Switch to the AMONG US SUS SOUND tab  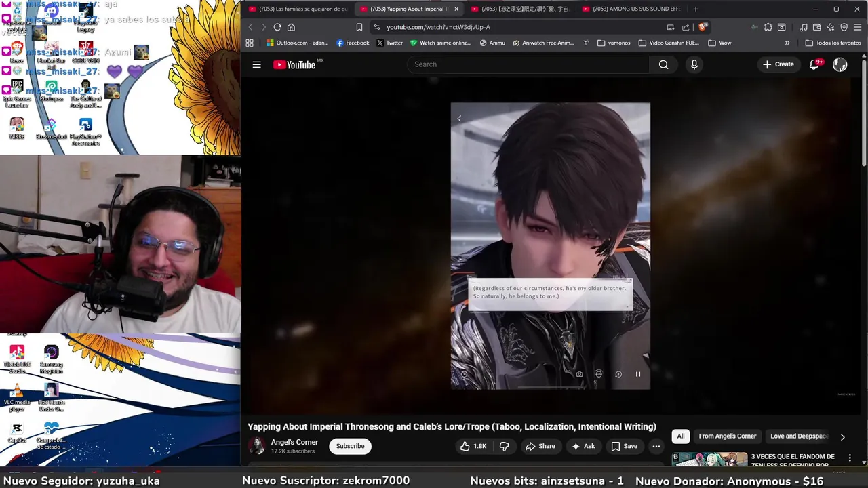[x=632, y=9]
